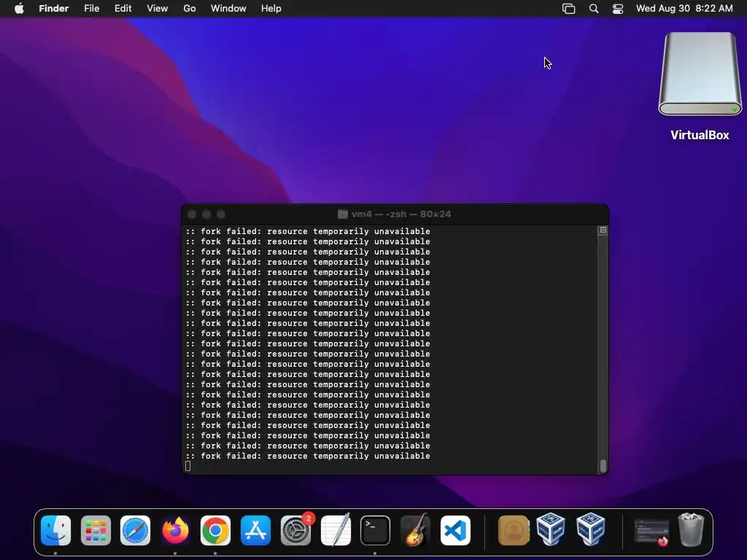Launch Firefox from the Dock
The image size is (747, 560).
[175, 531]
